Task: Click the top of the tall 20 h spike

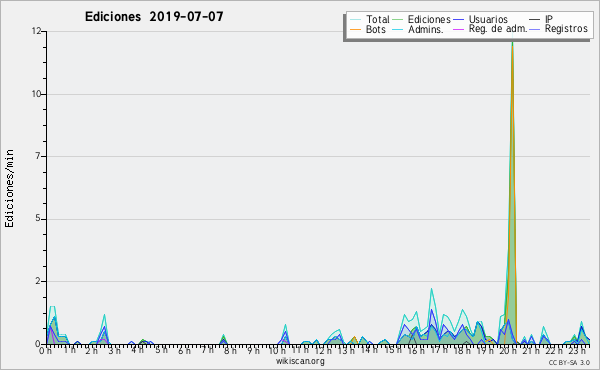Action: click(x=512, y=42)
